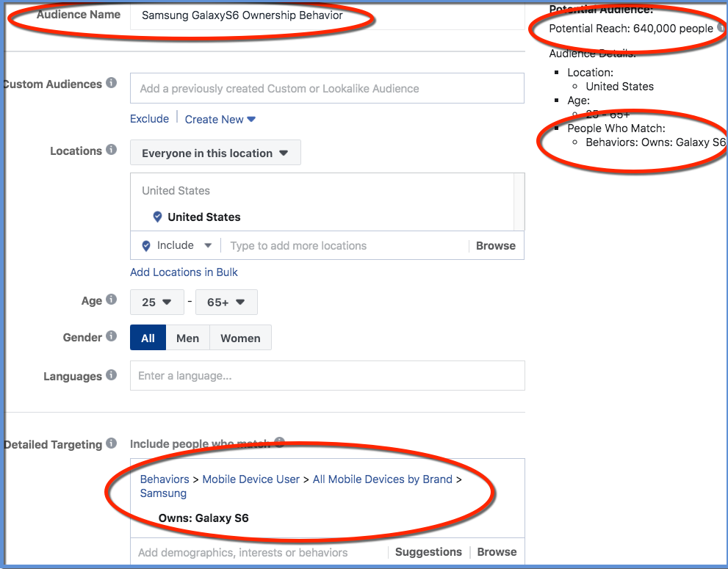Click Browse in detailed targeting
The image size is (728, 569).
click(x=497, y=552)
